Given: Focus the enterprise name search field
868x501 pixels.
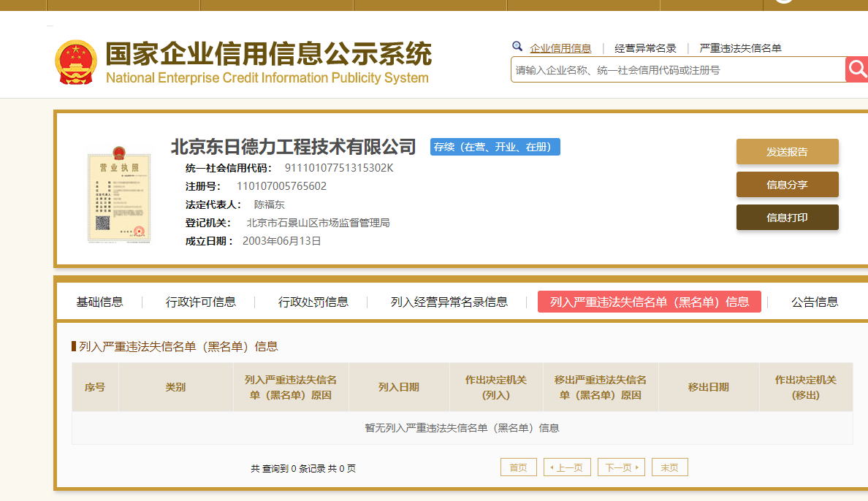Looking at the screenshot, I should click(678, 70).
